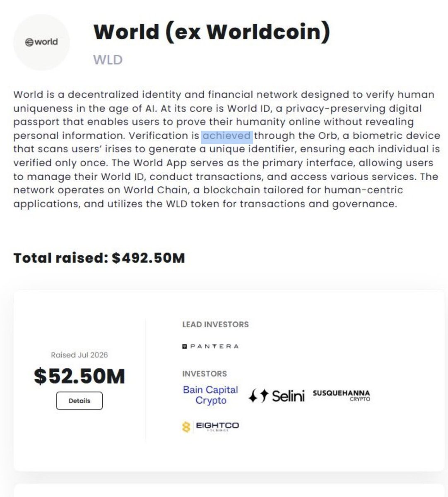448x497 pixels.
Task: Open the Details button for the funding round
Action: point(79,401)
